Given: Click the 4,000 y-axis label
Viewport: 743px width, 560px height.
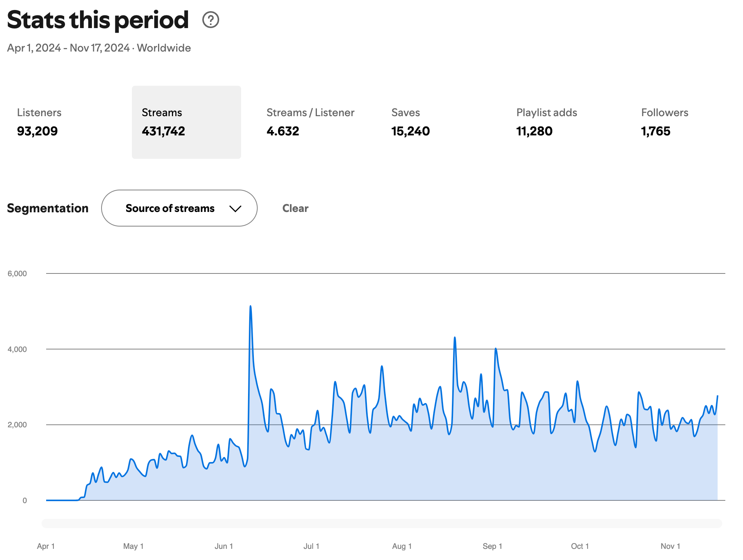Looking at the screenshot, I should point(17,349).
